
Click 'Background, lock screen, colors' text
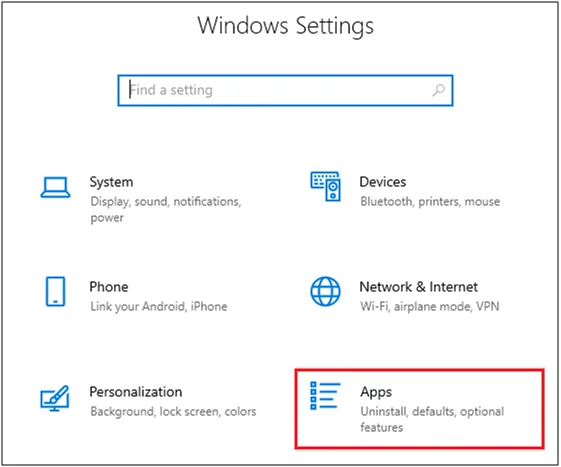[173, 412]
